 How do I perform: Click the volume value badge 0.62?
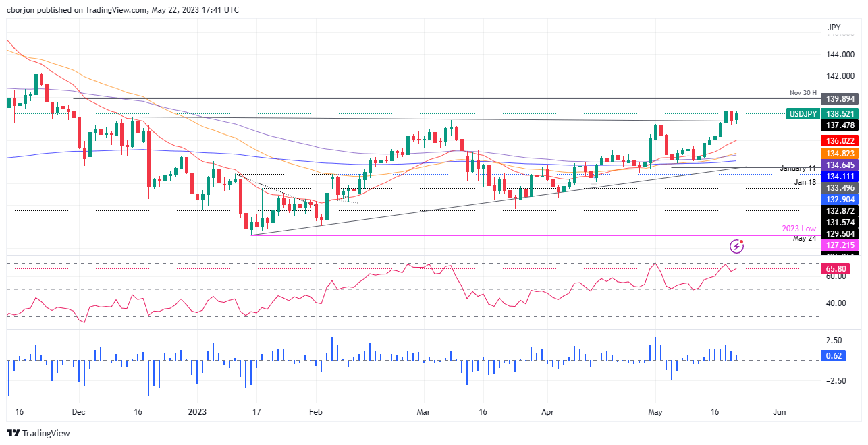click(834, 355)
